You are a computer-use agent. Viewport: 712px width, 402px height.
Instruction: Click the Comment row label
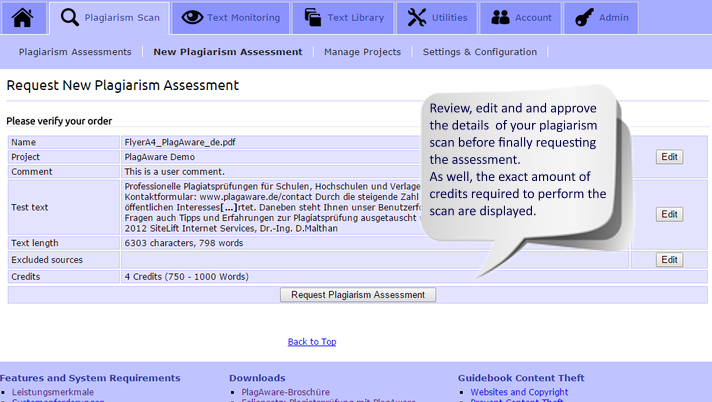click(x=31, y=172)
